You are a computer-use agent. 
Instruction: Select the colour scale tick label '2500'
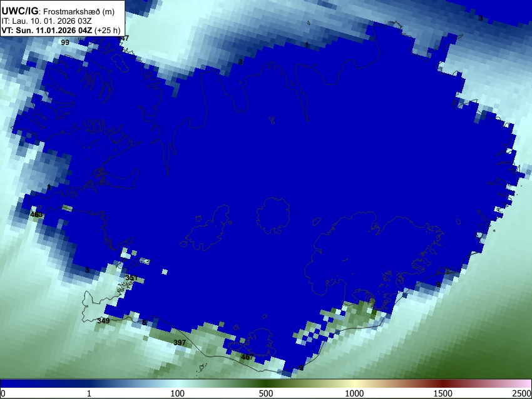coord(522,393)
